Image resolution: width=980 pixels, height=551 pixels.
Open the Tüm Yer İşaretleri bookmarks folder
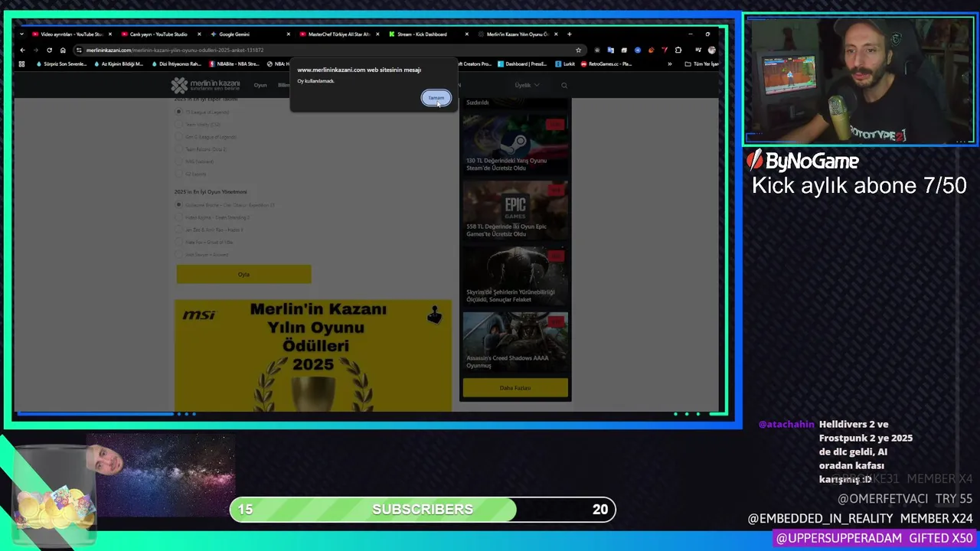pos(701,64)
